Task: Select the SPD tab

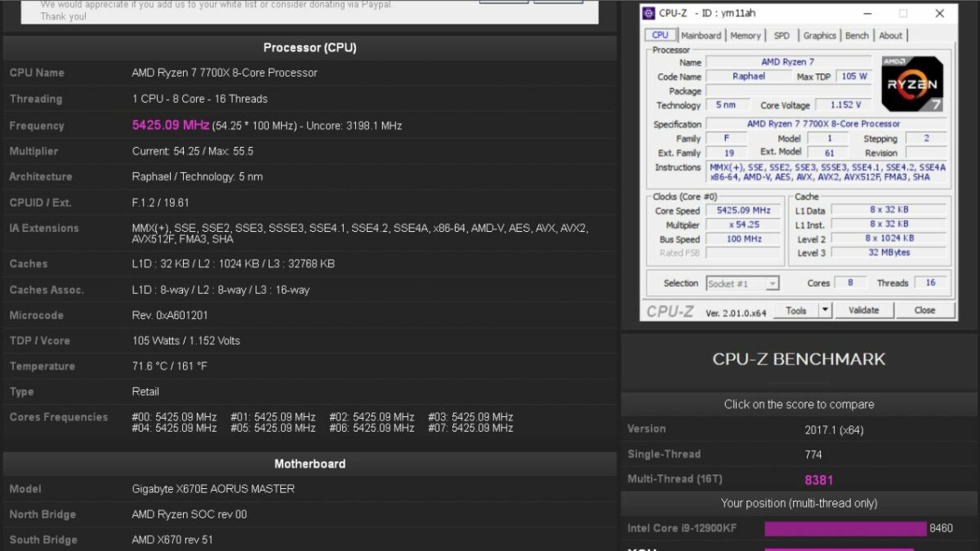Action: pyautogui.click(x=782, y=35)
